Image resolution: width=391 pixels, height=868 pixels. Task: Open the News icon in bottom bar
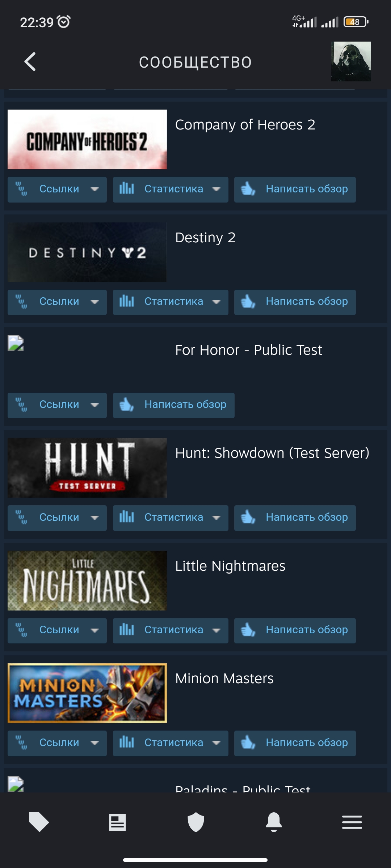click(117, 822)
